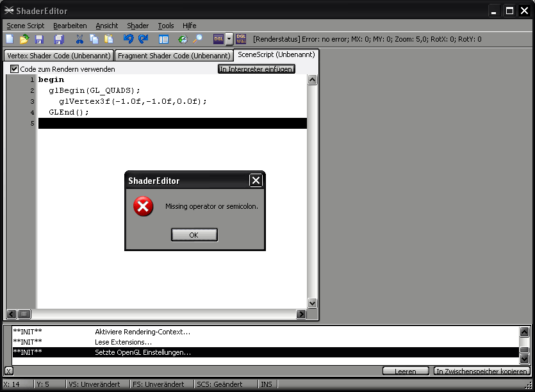Click the magnifying glass search icon

197,39
